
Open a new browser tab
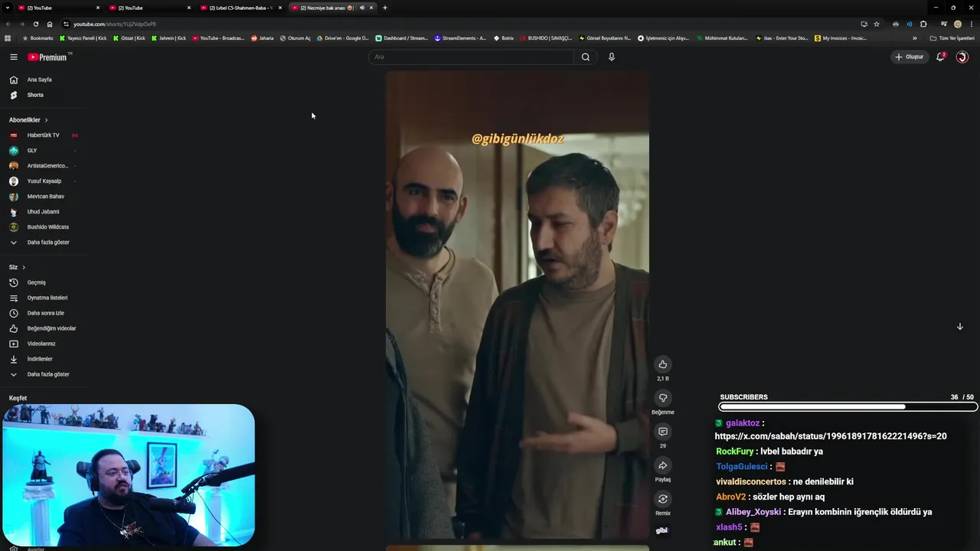(384, 8)
